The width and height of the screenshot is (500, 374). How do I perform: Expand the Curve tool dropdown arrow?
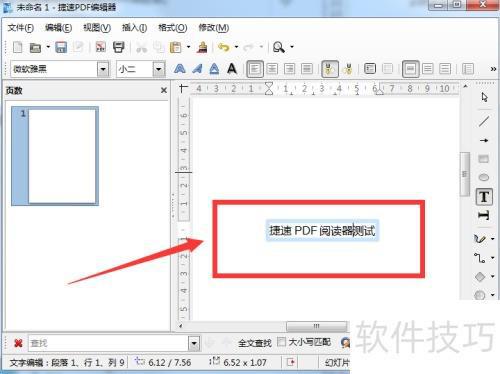click(x=493, y=239)
